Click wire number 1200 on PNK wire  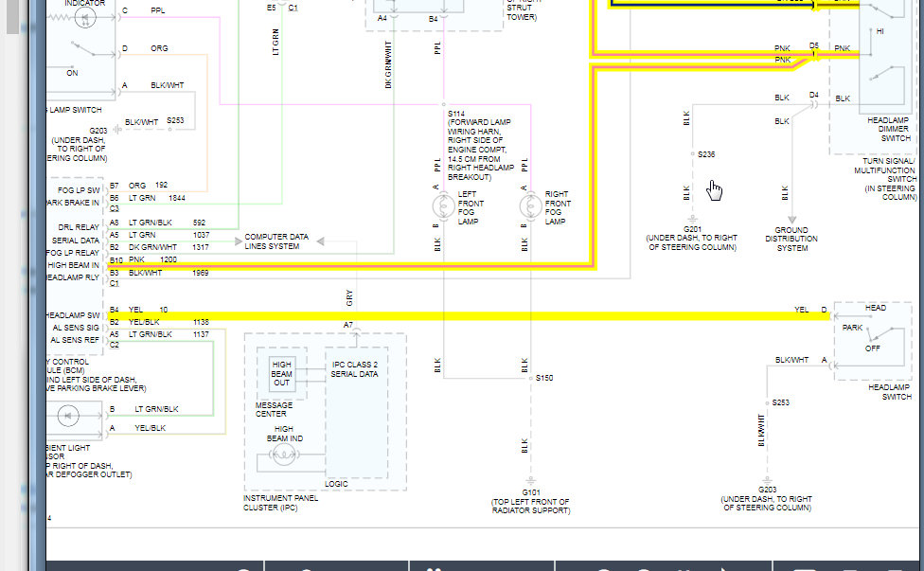(x=168, y=259)
